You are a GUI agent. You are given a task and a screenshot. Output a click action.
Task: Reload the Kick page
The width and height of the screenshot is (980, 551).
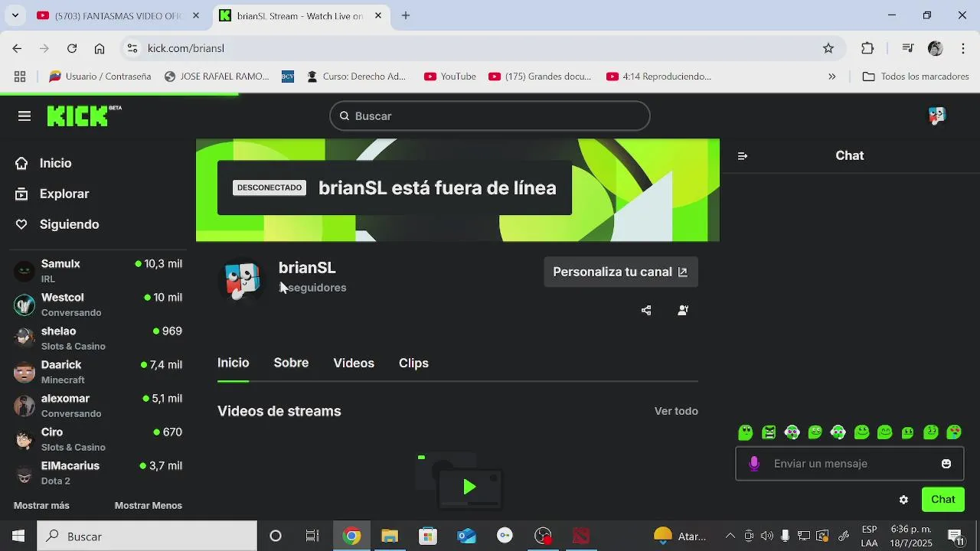[72, 48]
